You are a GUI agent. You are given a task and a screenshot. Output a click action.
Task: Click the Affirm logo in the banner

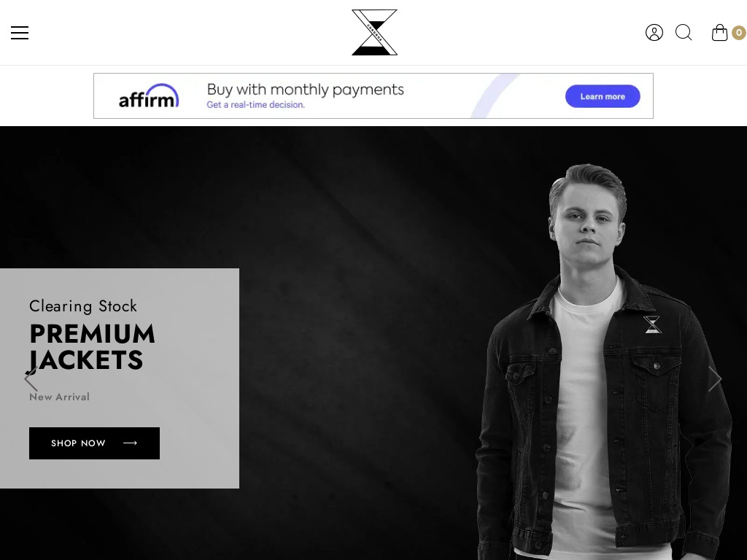[x=149, y=96]
